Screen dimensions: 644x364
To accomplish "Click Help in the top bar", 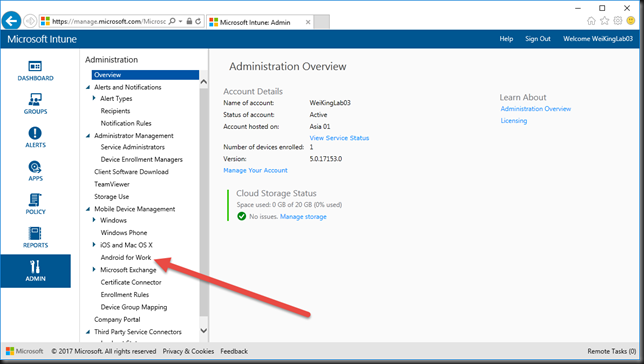I will pyautogui.click(x=506, y=39).
